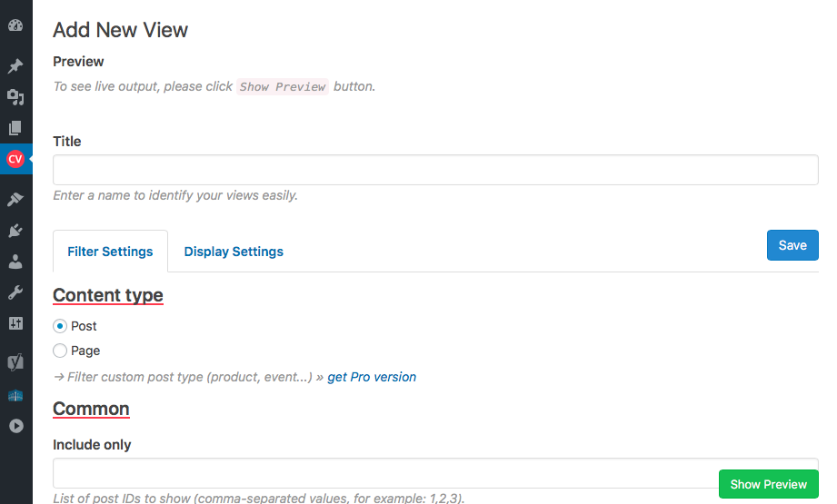Open Settings sliders icon in sidebar
Screen dimensions: 837x504
15,323
